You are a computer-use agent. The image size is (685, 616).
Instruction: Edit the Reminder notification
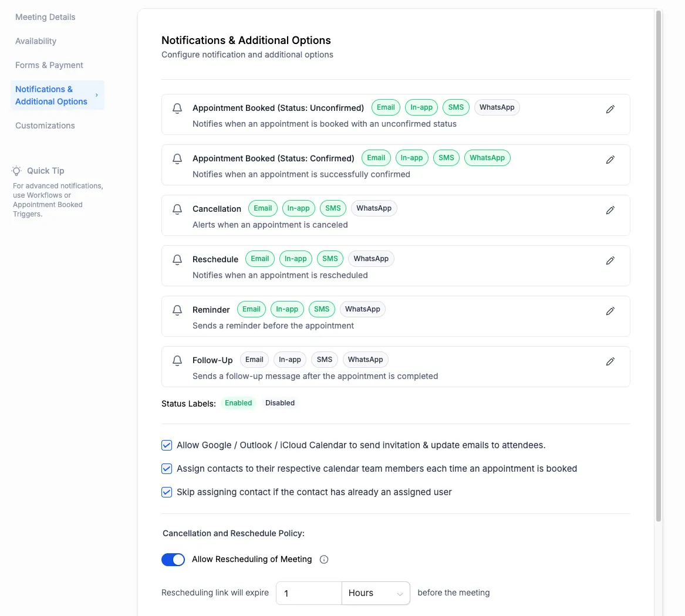coord(610,311)
